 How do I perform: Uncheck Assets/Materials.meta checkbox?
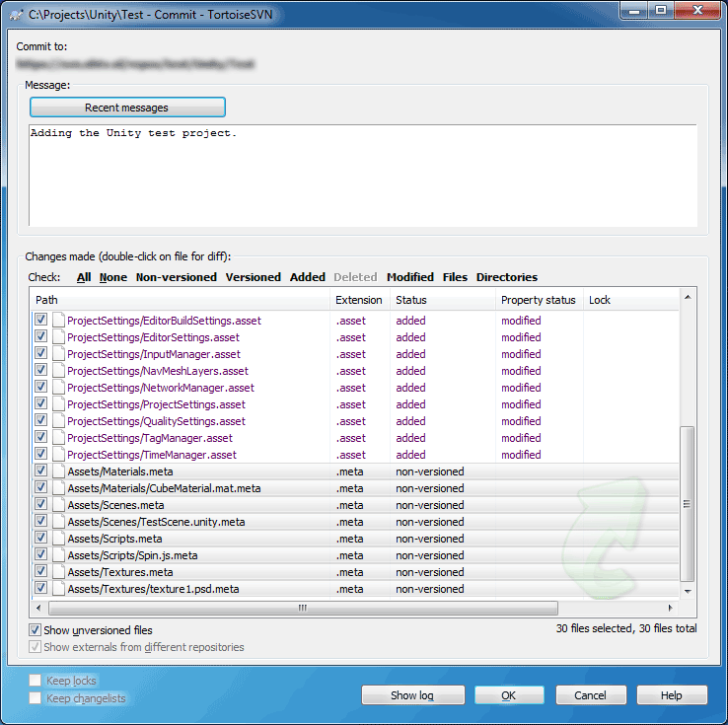[40, 470]
